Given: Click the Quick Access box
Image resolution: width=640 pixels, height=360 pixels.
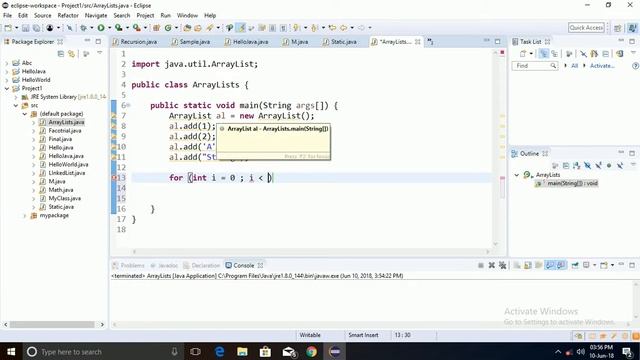Looking at the screenshot, I should click(x=586, y=28).
